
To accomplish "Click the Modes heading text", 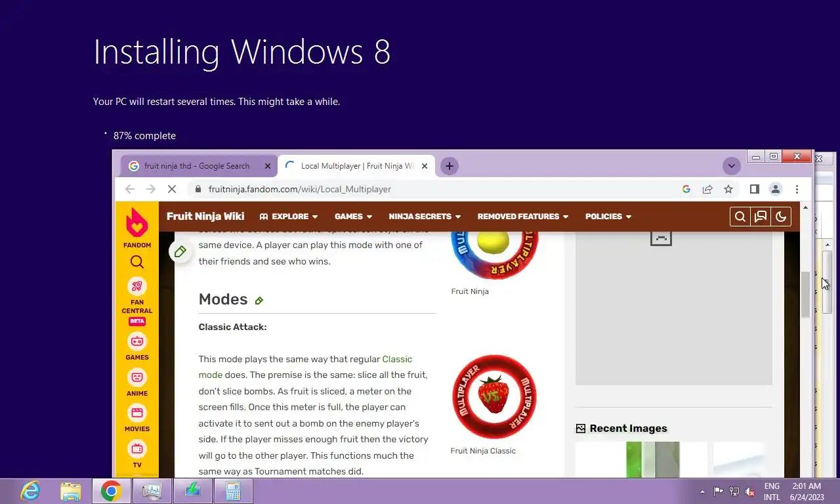I will click(223, 299).
